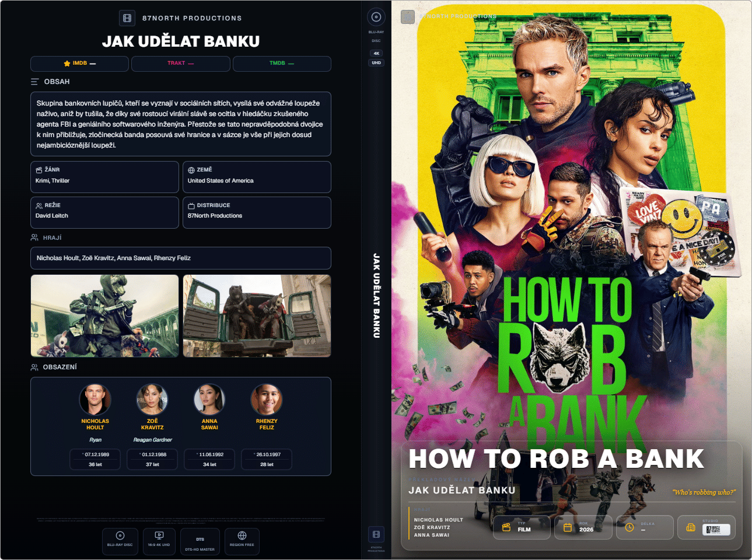Open the IMDB rating badge
752x560 pixels.
pyautogui.click(x=79, y=64)
